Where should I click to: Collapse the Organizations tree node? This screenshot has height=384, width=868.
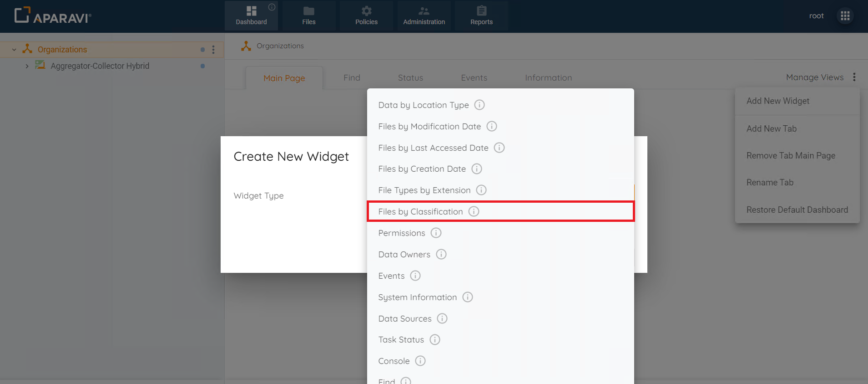pyautogui.click(x=13, y=49)
